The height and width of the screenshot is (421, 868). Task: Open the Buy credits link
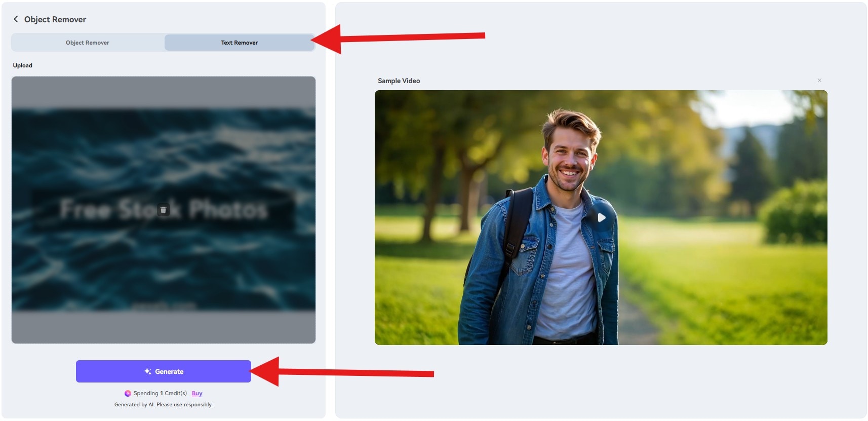pos(197,394)
